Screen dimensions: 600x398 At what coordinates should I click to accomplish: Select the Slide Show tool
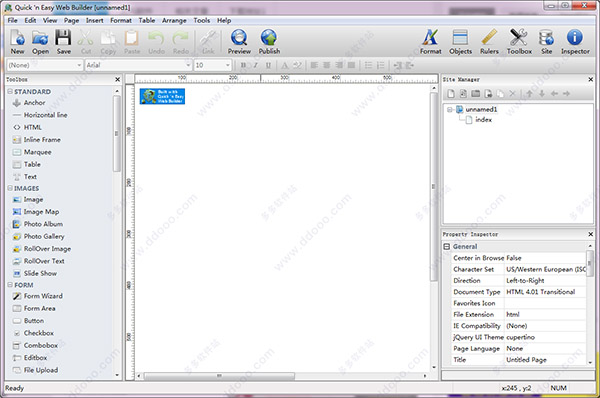(35, 273)
